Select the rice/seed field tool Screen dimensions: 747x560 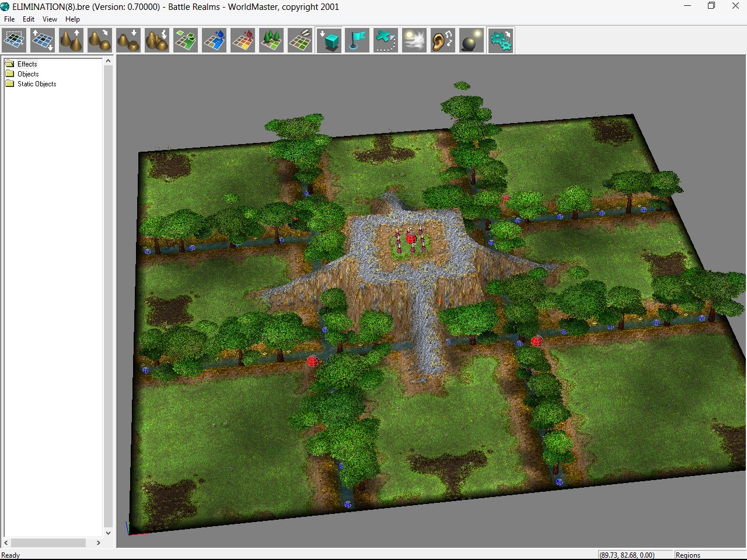[x=300, y=41]
